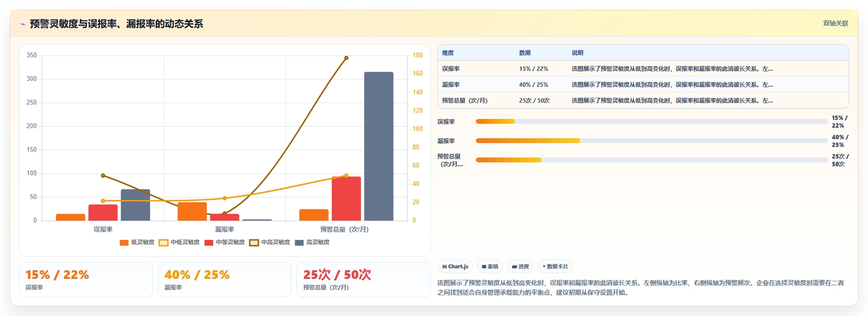
Task: Open the 25次 / 50次 预警总量 data card
Action: [x=363, y=279]
